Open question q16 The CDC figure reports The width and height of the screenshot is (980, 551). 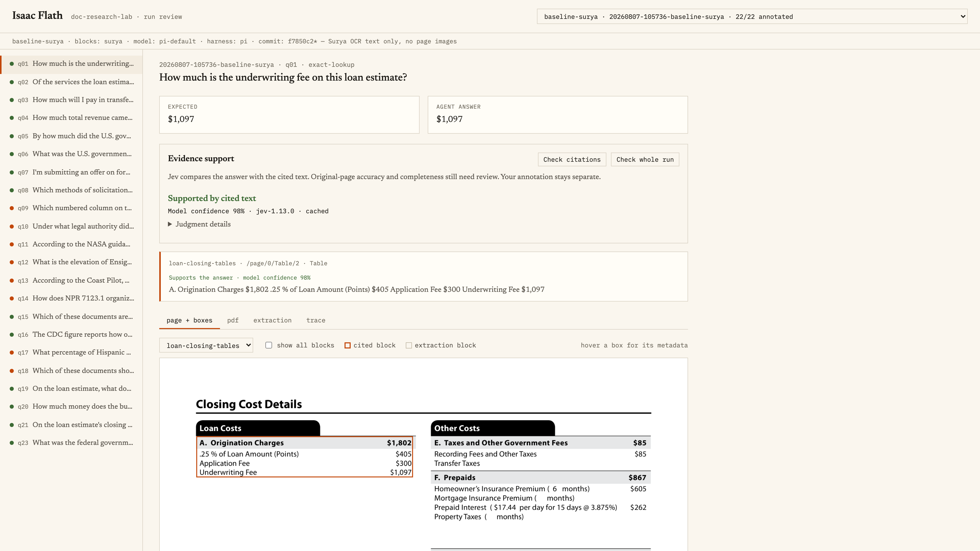tap(71, 334)
